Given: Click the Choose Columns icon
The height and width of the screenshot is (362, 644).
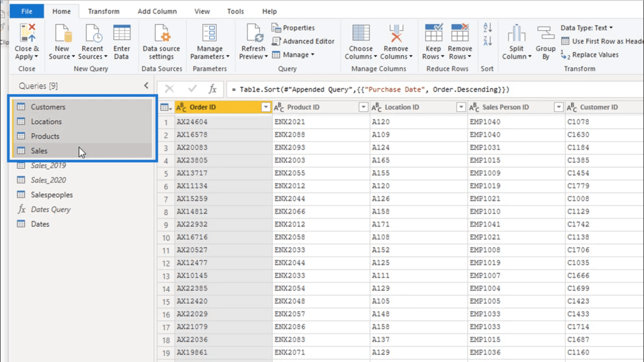Looking at the screenshot, I should click(x=361, y=33).
